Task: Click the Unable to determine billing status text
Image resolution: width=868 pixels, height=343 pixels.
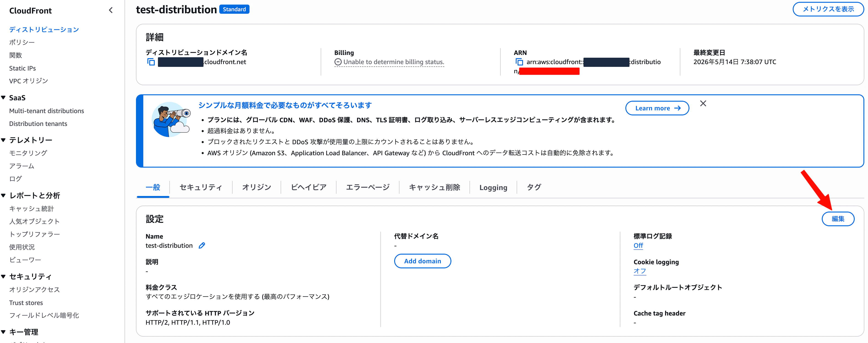Action: click(393, 62)
